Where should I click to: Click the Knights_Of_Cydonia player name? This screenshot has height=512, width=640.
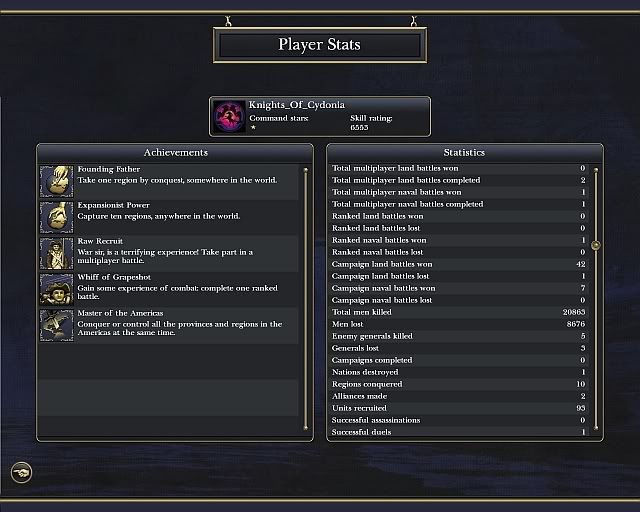(291, 105)
